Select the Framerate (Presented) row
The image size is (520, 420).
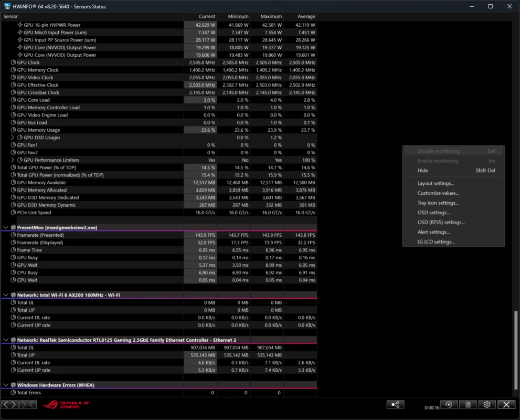tap(159, 235)
